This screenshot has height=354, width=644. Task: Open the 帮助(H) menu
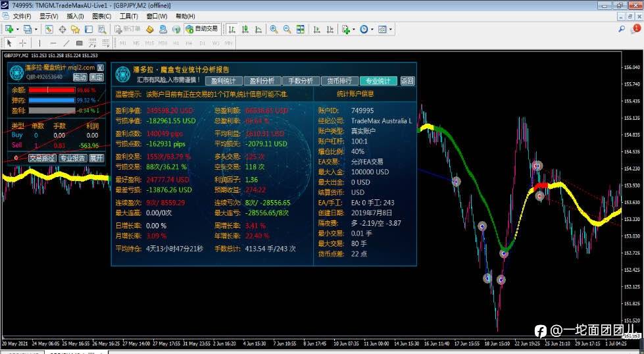click(x=186, y=16)
